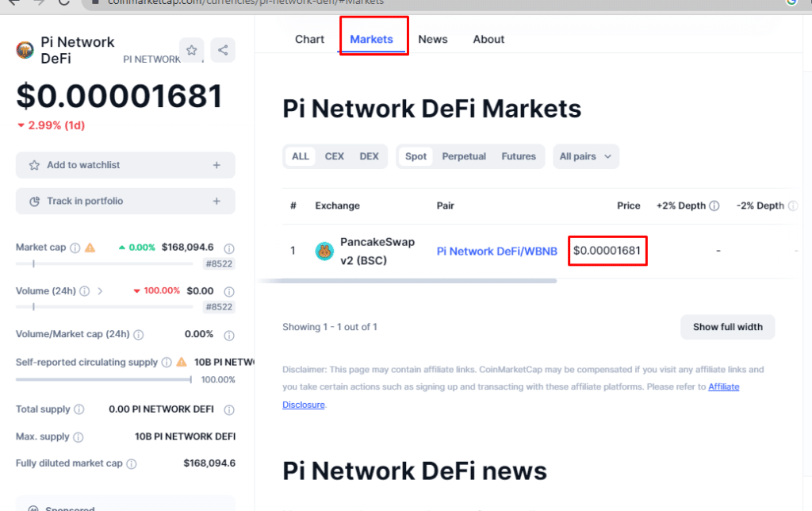Screen dimensions: 812x511
Task: Click info icon beside +2% Depth header
Action: pos(714,206)
